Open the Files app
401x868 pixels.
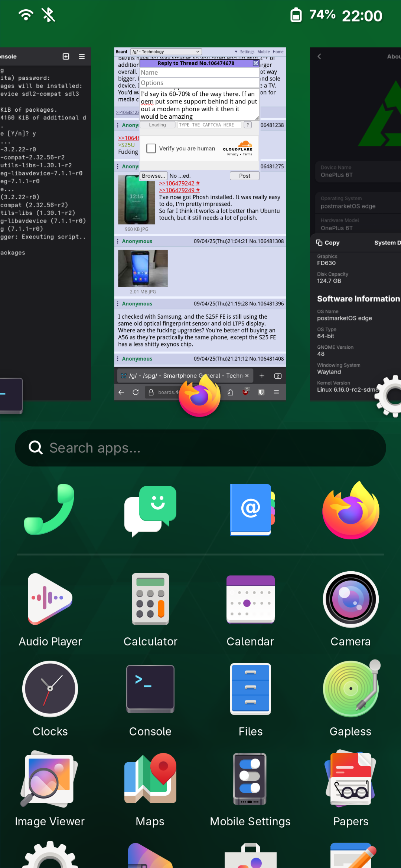pos(251,700)
